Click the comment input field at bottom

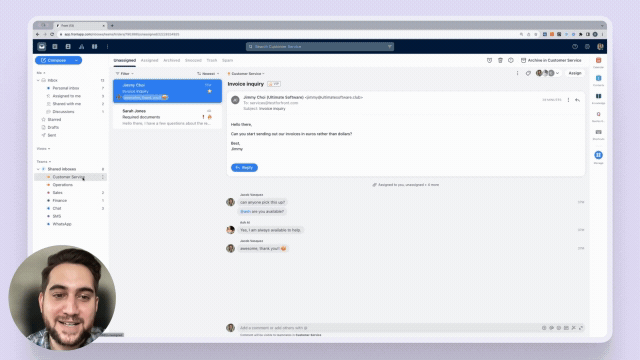coord(390,328)
